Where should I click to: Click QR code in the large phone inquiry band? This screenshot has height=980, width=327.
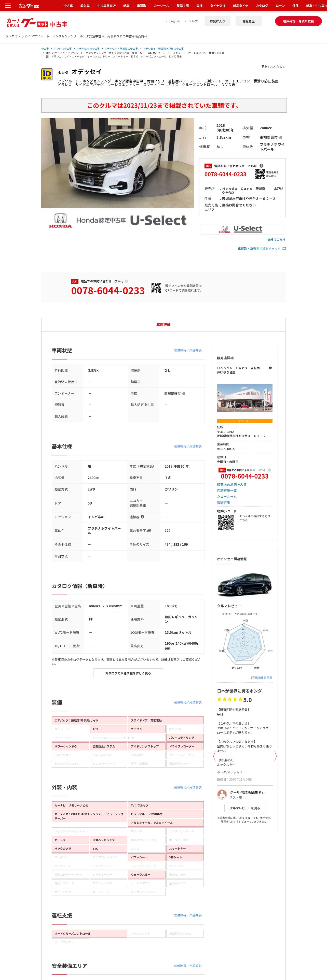156,288
